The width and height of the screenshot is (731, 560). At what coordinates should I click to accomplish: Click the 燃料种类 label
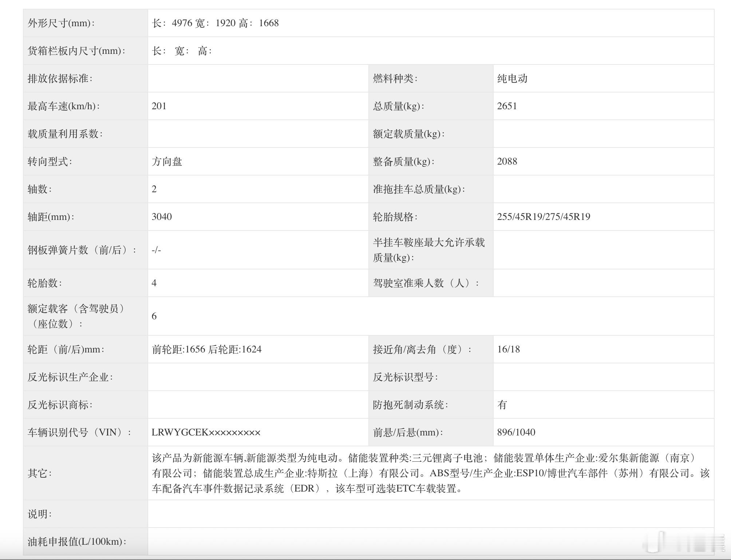click(395, 79)
